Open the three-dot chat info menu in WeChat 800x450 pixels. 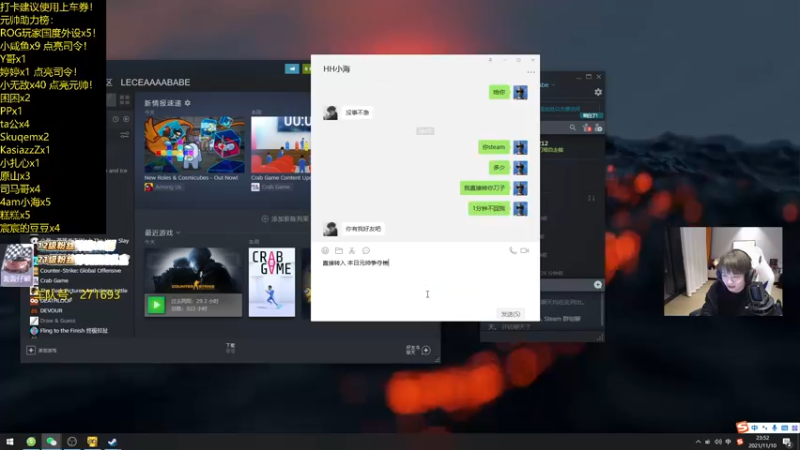pos(531,72)
